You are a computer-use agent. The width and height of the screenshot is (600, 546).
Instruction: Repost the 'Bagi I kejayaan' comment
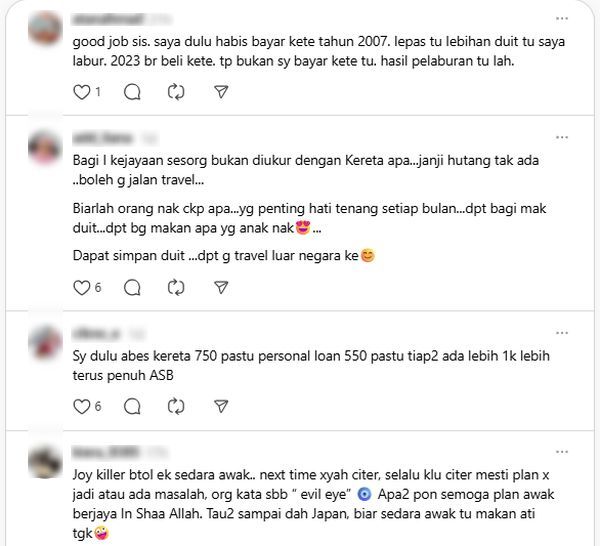point(176,288)
